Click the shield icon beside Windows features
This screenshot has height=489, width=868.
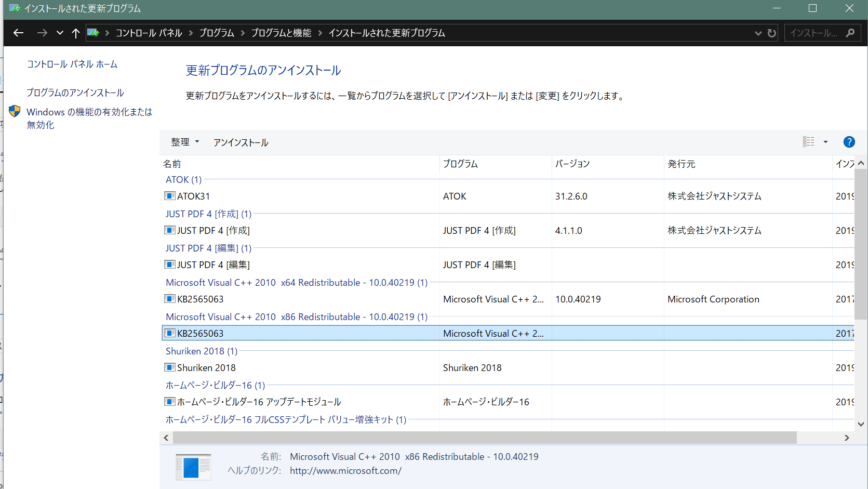pyautogui.click(x=15, y=111)
